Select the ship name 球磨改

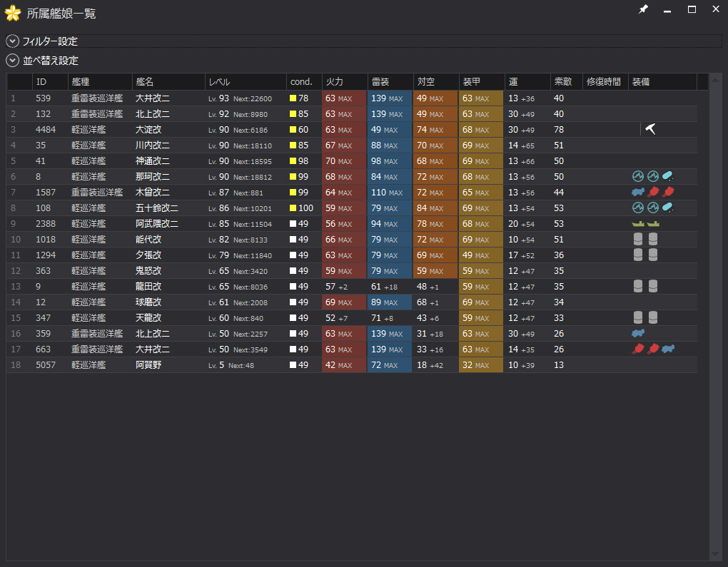pyautogui.click(x=148, y=302)
